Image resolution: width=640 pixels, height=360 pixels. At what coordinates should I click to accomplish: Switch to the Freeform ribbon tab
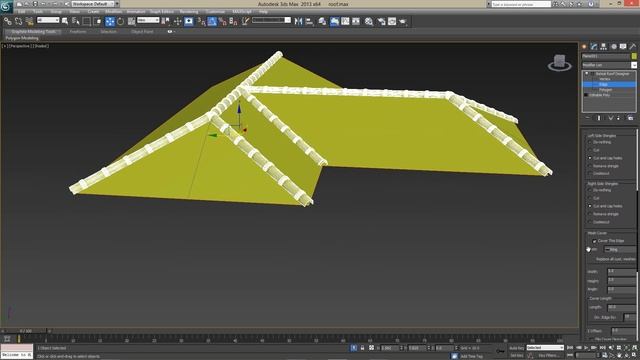78,31
